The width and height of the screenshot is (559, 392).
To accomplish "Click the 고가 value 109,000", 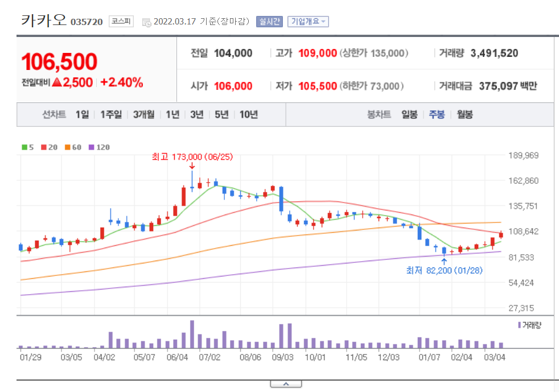I will coord(318,53).
